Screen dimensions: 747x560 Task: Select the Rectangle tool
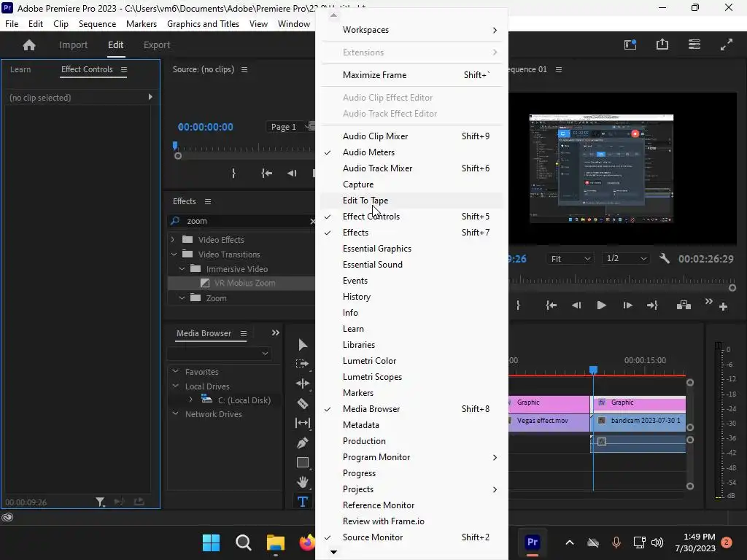[x=303, y=462]
